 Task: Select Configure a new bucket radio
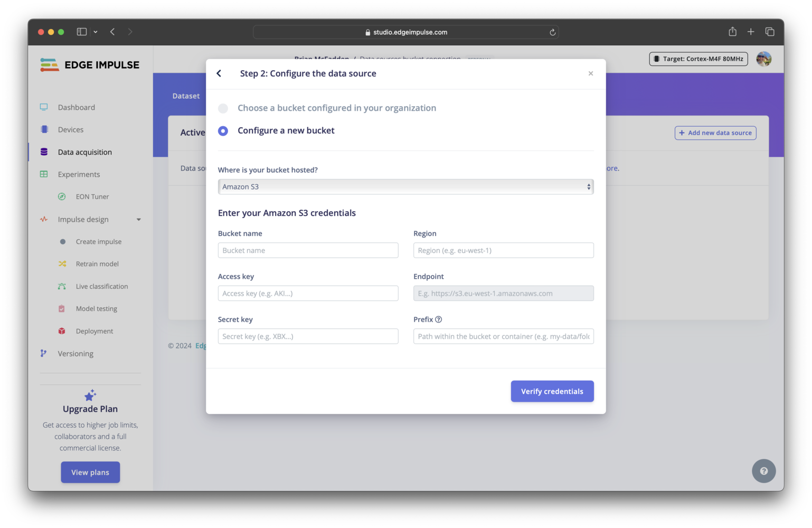pos(223,130)
